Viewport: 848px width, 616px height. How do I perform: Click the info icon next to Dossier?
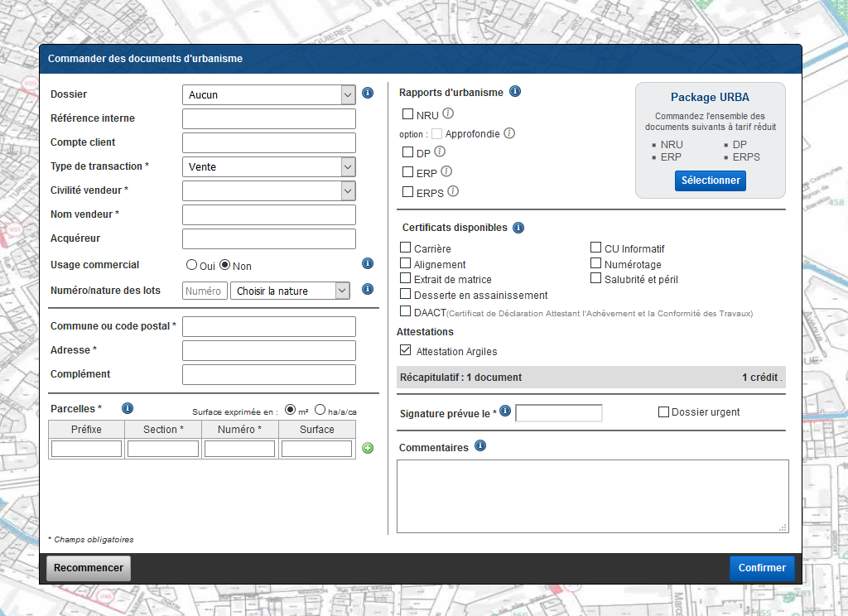(368, 93)
